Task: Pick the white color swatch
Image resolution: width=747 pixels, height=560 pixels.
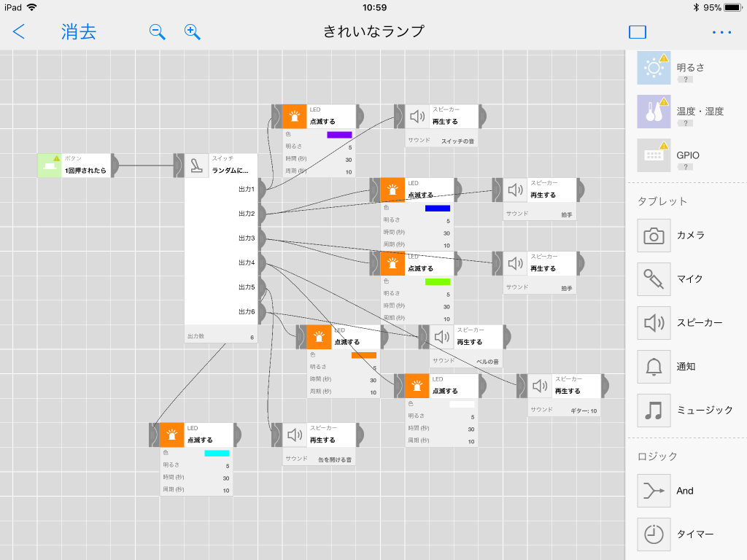Action: [462, 404]
